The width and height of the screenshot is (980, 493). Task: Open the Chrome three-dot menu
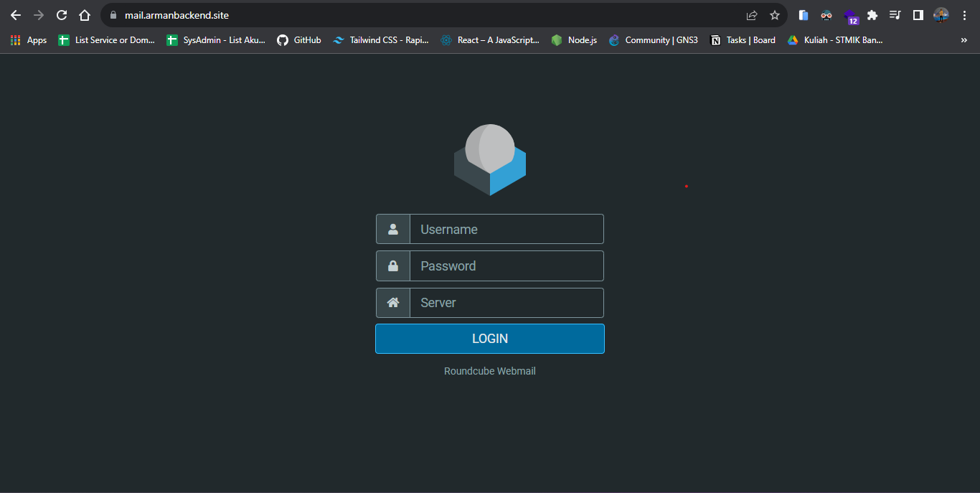point(964,15)
